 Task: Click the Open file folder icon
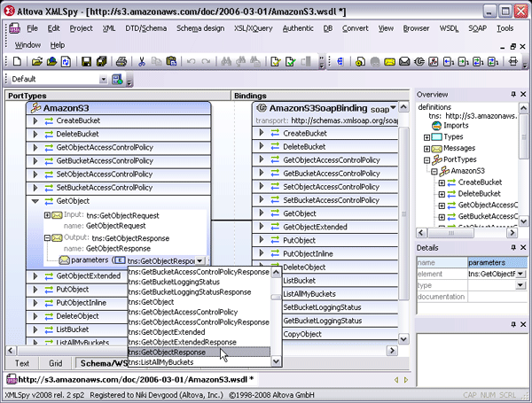(x=36, y=62)
